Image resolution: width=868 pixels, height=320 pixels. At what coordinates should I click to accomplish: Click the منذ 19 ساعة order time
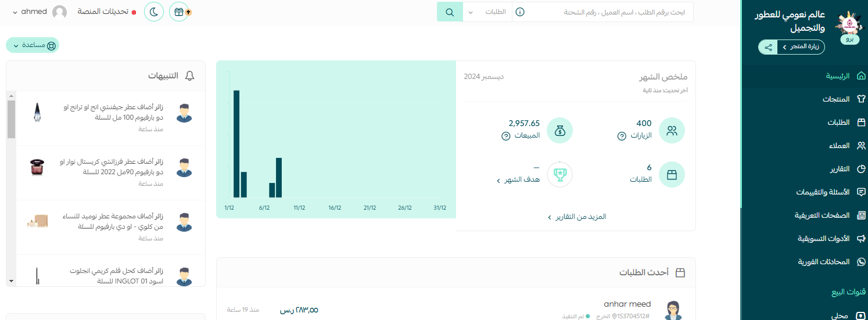243,310
